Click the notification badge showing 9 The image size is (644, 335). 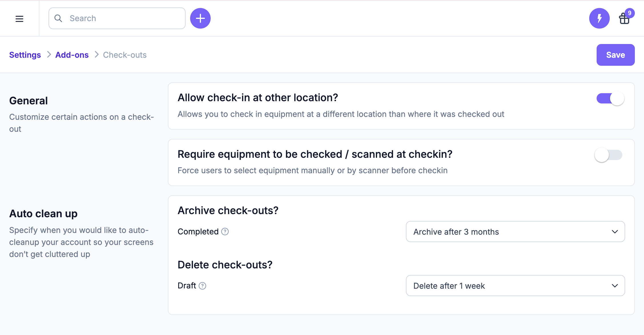629,13
